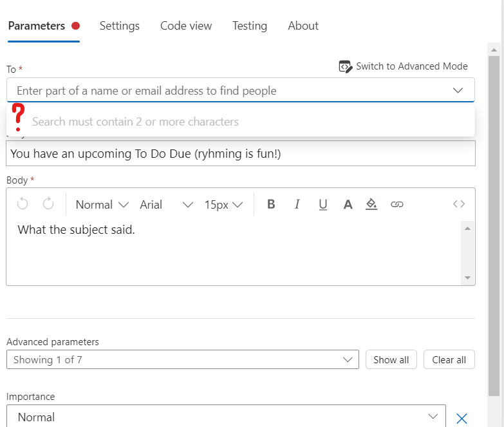Open the Code view tab
The image size is (504, 427).
click(x=186, y=26)
